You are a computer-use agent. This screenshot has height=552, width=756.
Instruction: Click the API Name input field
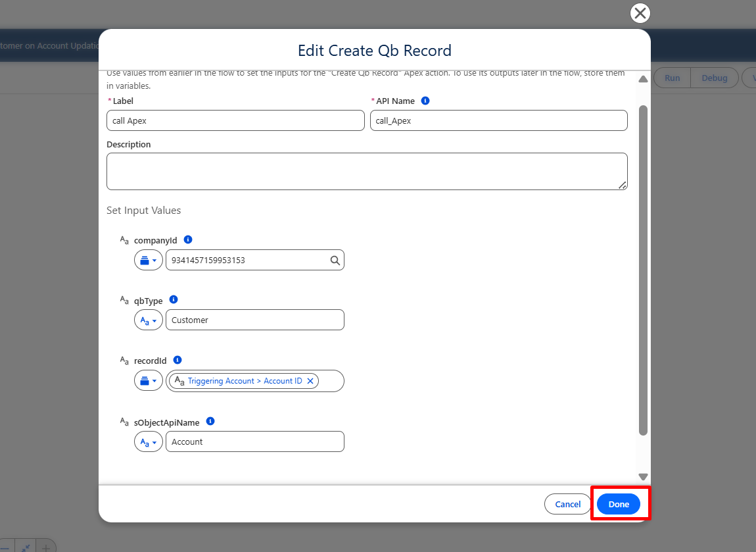click(x=498, y=120)
